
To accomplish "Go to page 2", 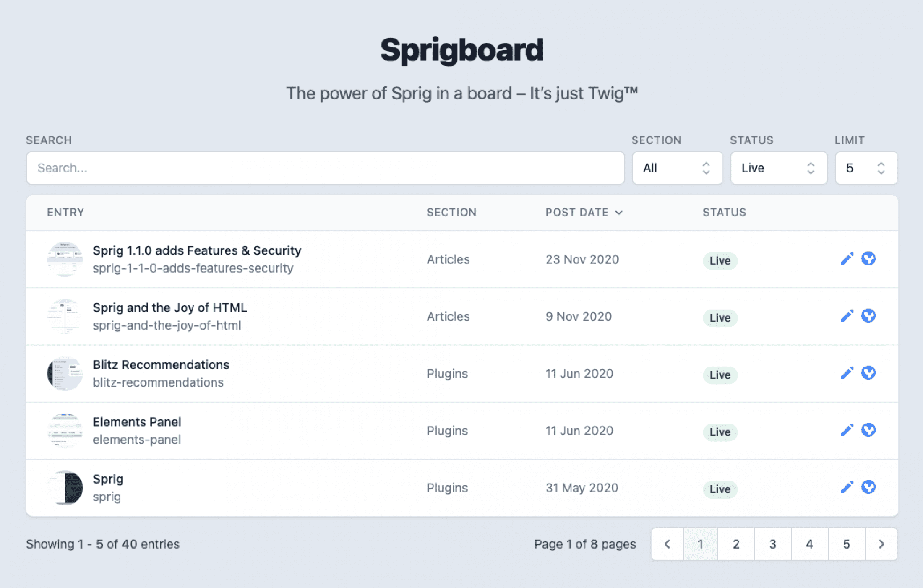I will [x=736, y=544].
